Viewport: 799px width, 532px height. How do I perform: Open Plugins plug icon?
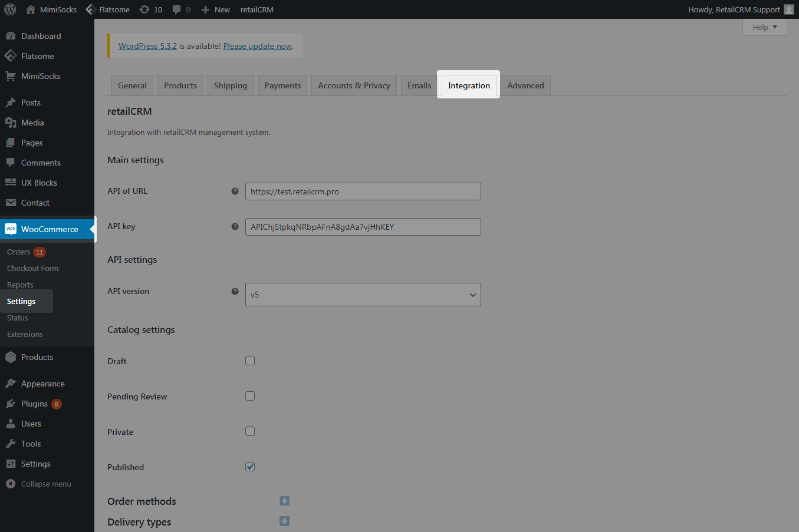[11, 404]
